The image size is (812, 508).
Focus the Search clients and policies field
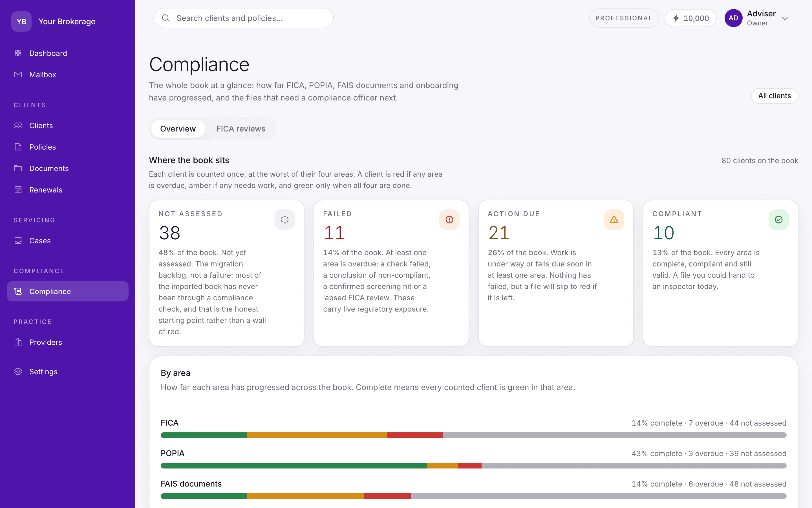coord(243,18)
